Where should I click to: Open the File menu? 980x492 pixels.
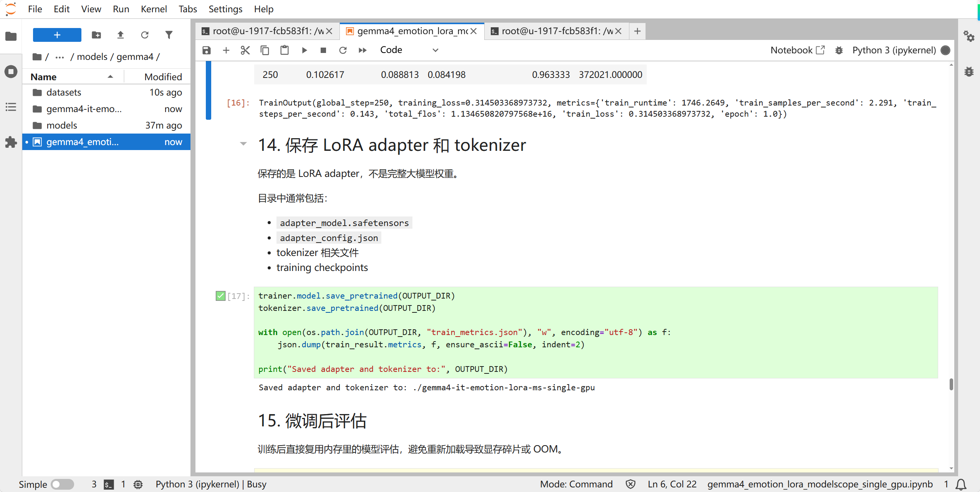[x=35, y=9]
